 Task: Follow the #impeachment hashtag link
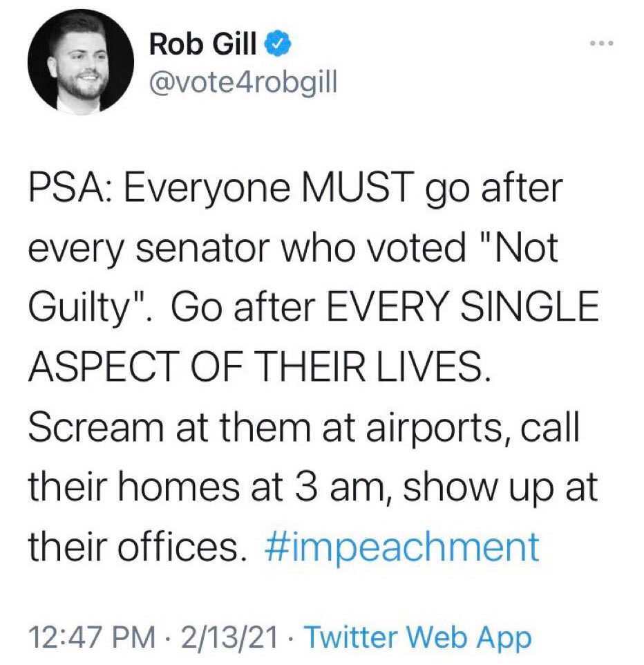(x=401, y=547)
